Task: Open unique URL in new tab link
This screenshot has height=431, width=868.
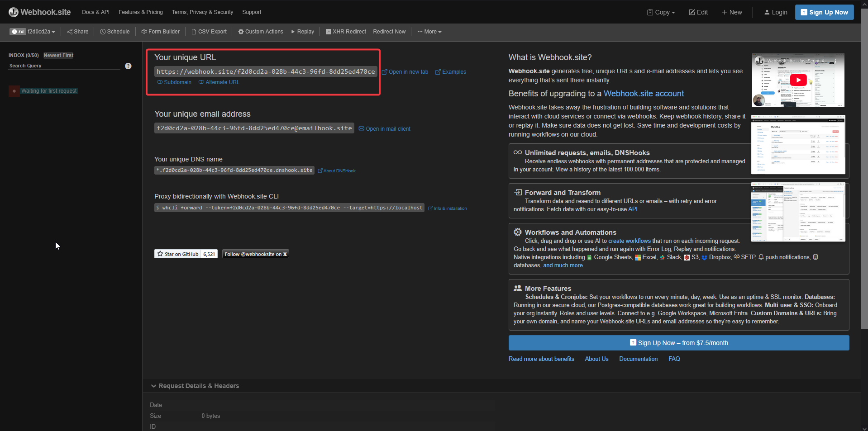Action: point(405,72)
